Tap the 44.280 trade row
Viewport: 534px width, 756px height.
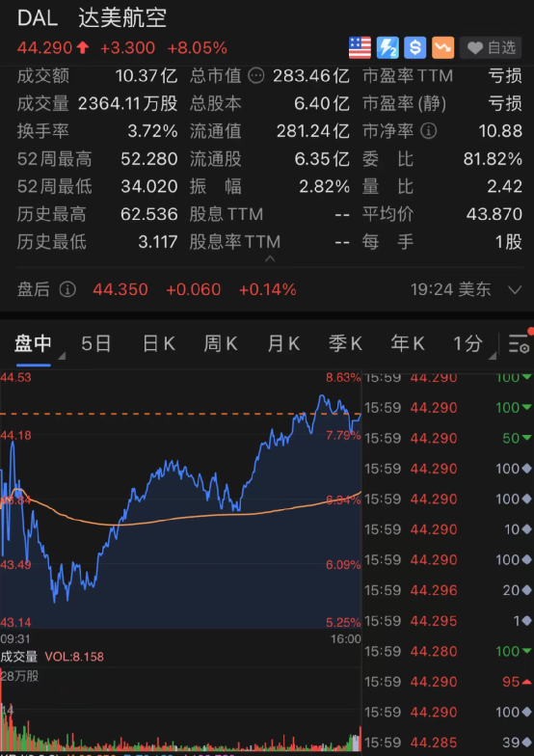447,652
